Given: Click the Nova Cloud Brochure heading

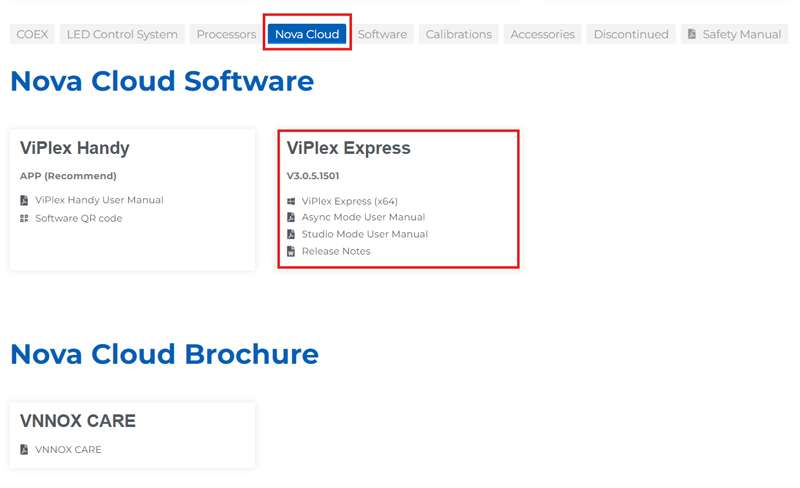Looking at the screenshot, I should 165,354.
